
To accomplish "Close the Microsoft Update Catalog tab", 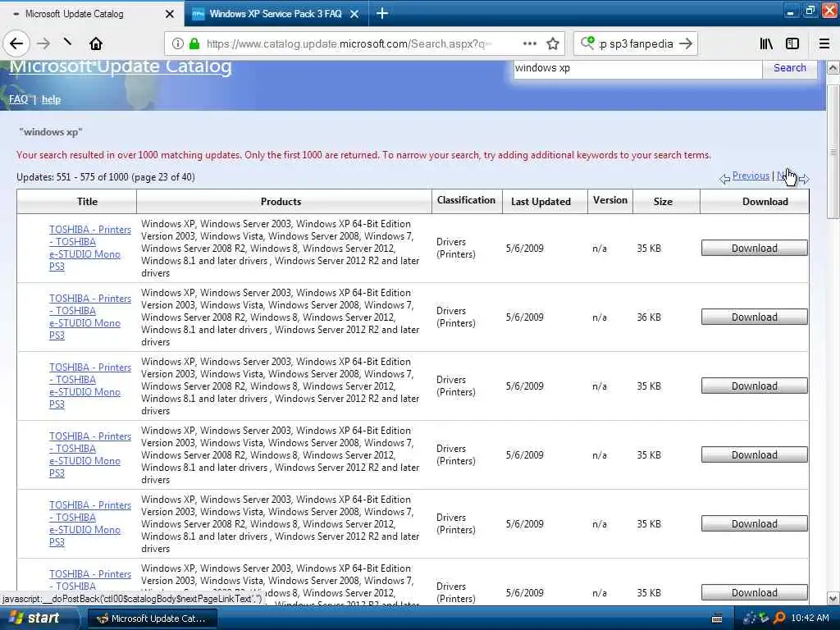I will (x=169, y=14).
